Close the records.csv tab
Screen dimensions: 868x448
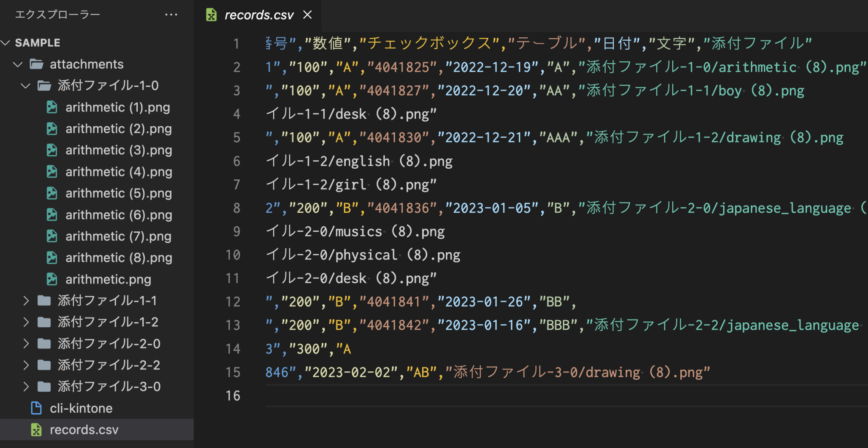(307, 14)
